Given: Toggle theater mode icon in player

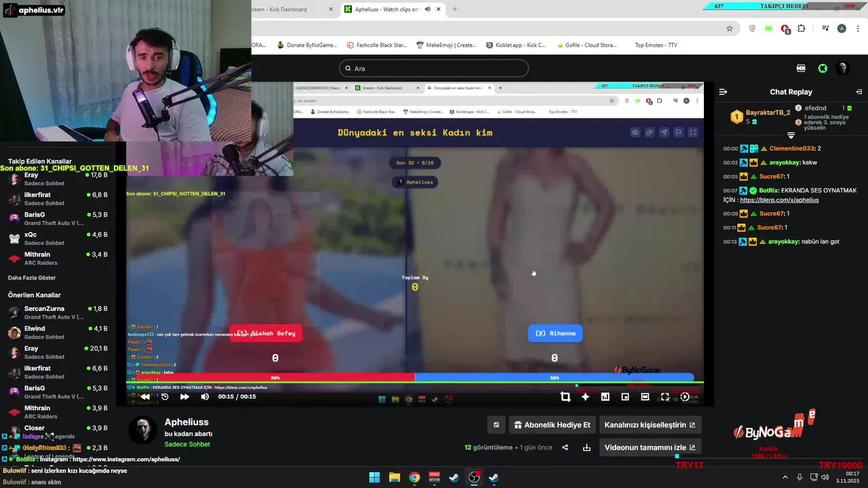Looking at the screenshot, I should (x=645, y=397).
